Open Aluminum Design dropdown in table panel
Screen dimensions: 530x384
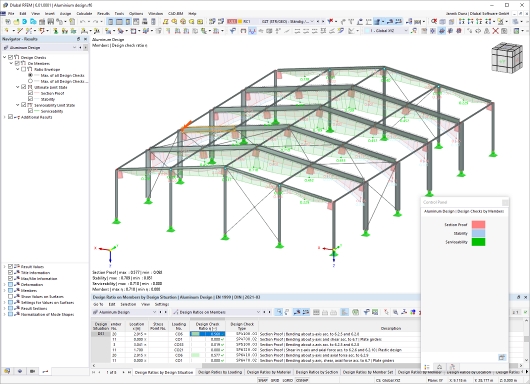coord(154,312)
